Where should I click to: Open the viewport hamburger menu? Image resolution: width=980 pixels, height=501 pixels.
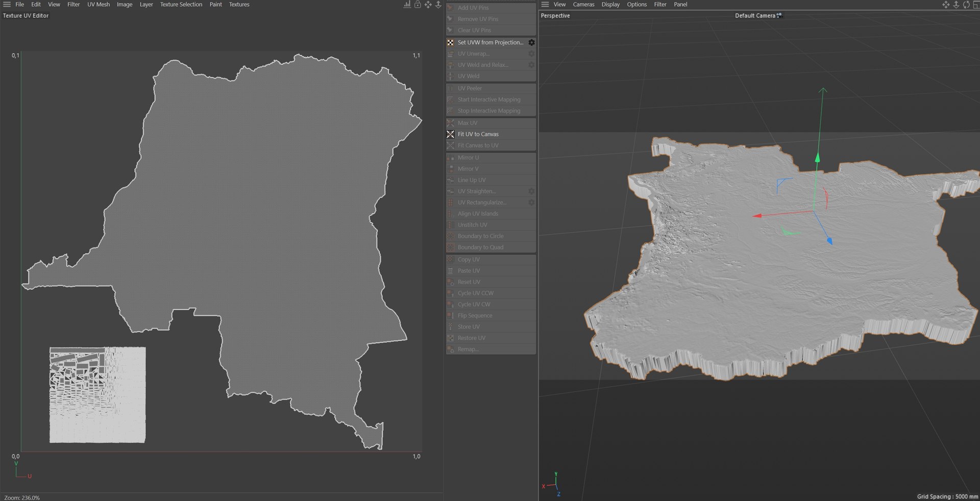[x=545, y=4]
